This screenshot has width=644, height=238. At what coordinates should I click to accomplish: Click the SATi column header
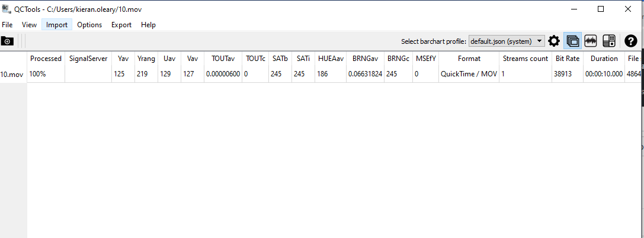click(x=303, y=59)
